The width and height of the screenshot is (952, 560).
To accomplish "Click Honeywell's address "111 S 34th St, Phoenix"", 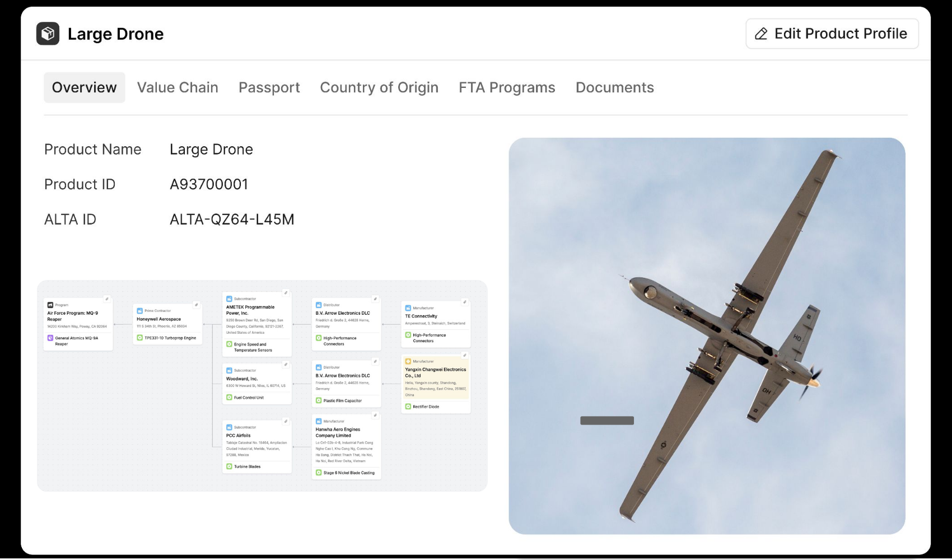I will tap(162, 326).
